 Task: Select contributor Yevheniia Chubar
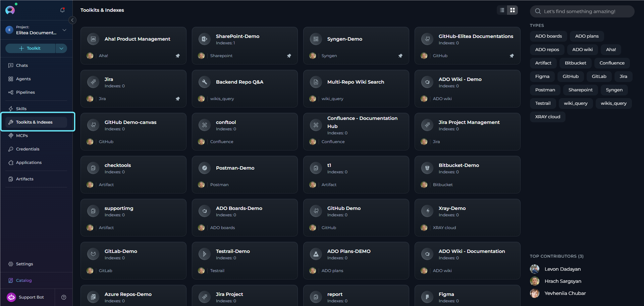pyautogui.click(x=558, y=293)
